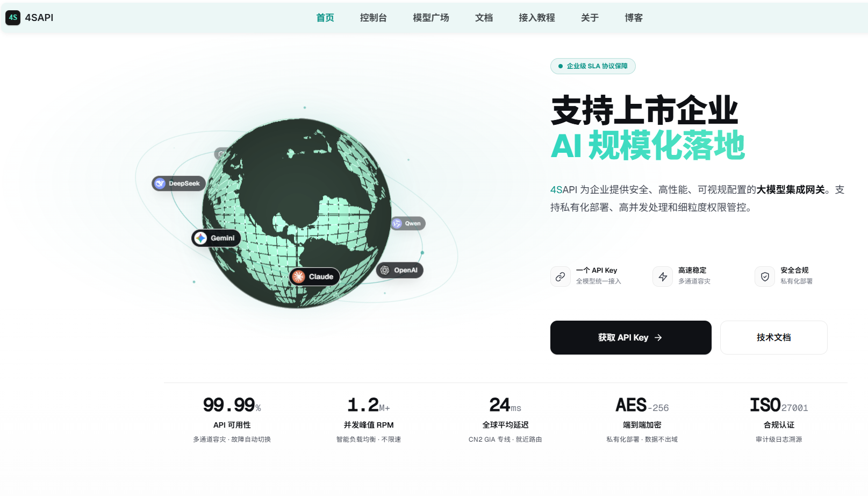Image resolution: width=868 pixels, height=496 pixels.
Task: Click the 合规认证 label
Action: (x=779, y=425)
